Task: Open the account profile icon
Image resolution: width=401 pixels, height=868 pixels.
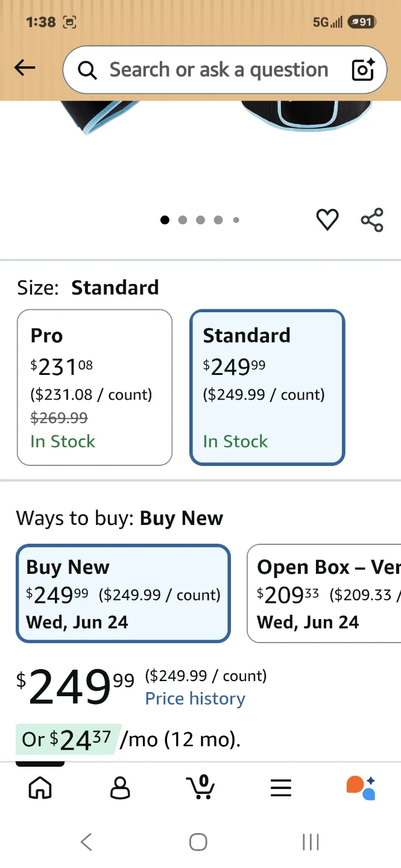Action: click(120, 787)
